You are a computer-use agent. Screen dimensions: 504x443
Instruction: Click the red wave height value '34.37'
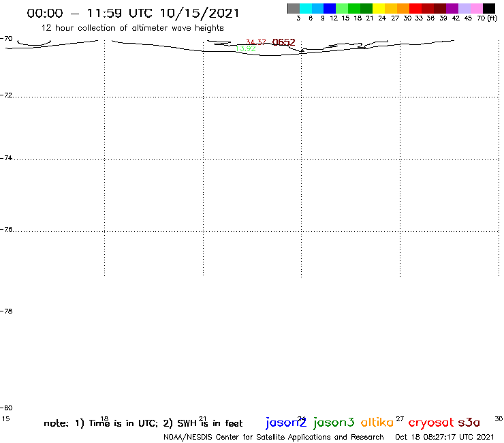coord(255,42)
